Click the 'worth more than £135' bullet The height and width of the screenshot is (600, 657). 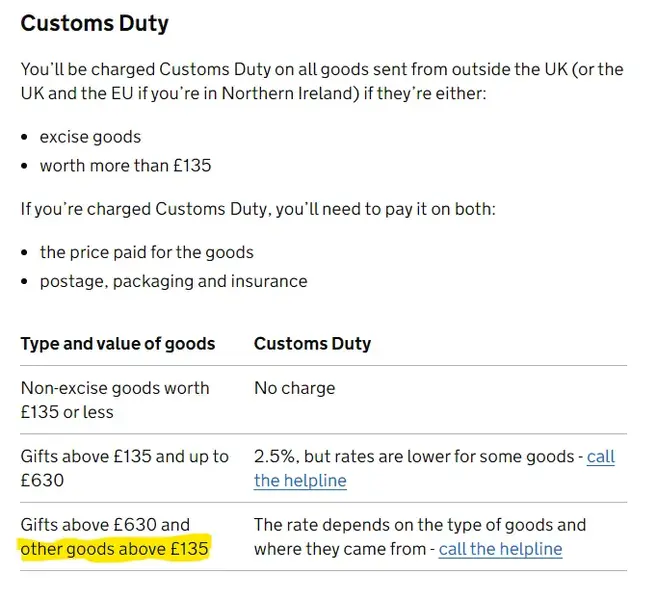tap(125, 166)
